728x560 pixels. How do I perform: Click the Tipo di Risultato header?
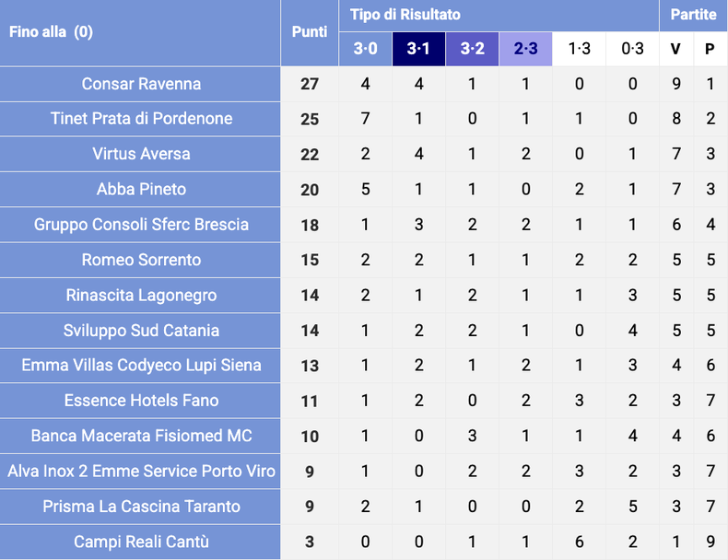click(405, 15)
